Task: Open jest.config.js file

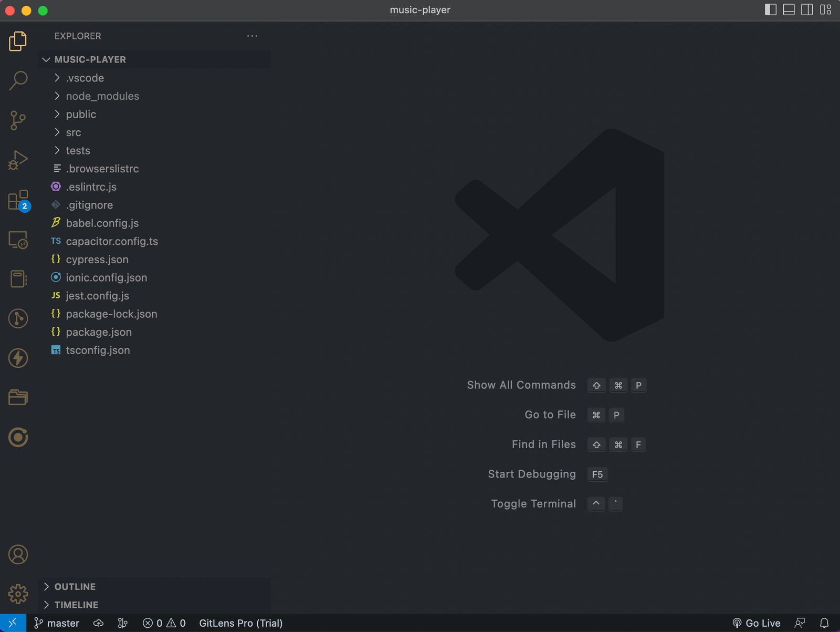Action: coord(154,296)
